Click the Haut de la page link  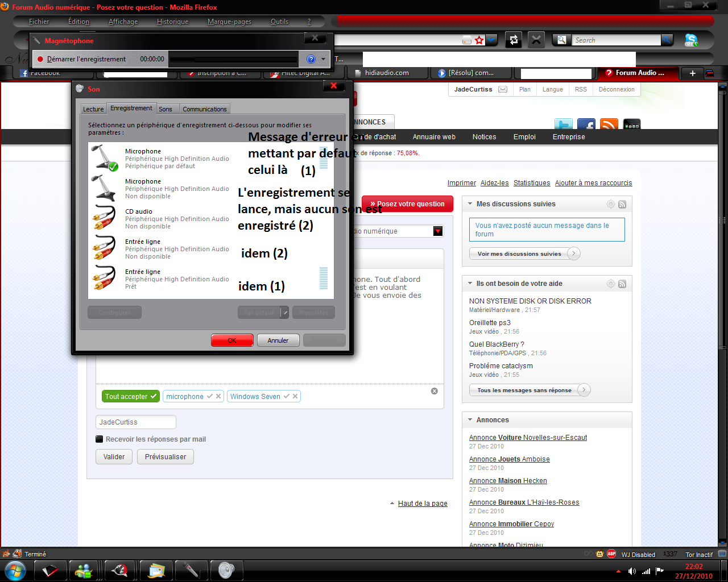423,504
